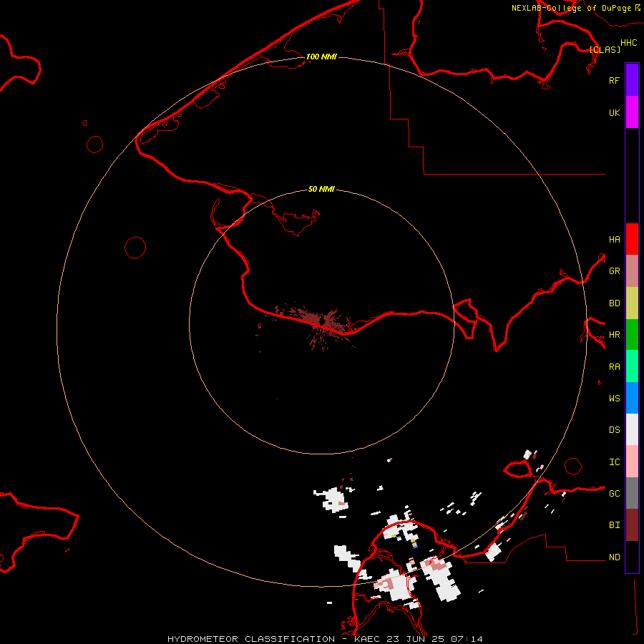This screenshot has width=644, height=644.
Task: Click the BI brown legend swatch
Action: click(632, 525)
